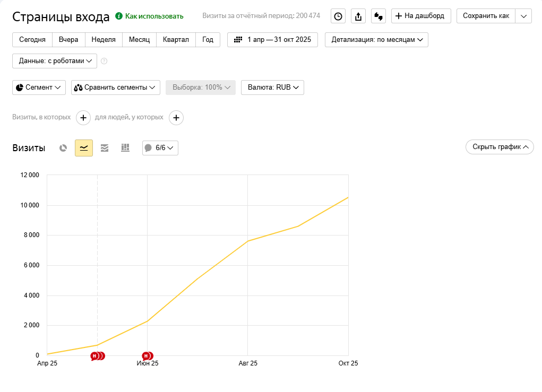This screenshot has height=392, width=542.
Task: Export the report using the share icon
Action: pos(358,16)
